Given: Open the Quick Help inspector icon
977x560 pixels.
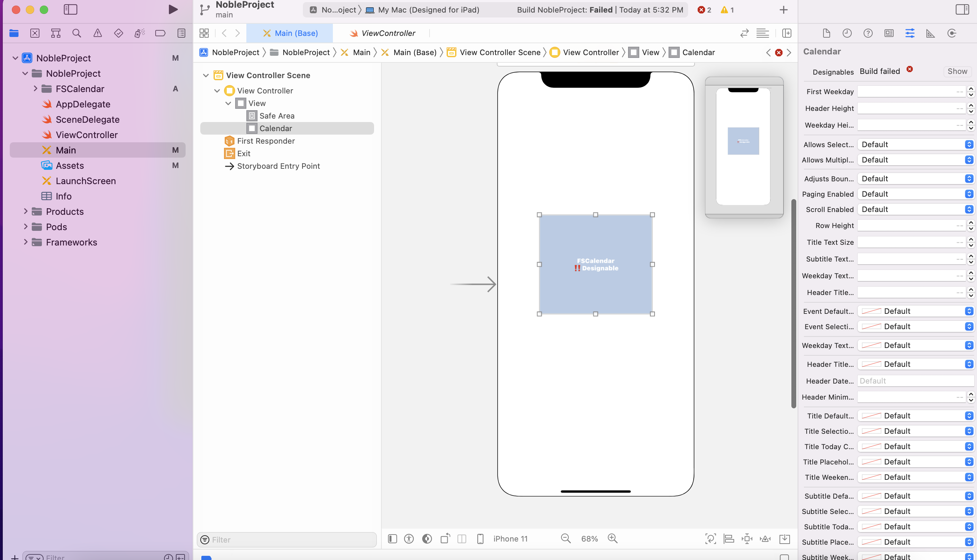Looking at the screenshot, I should click(x=868, y=33).
